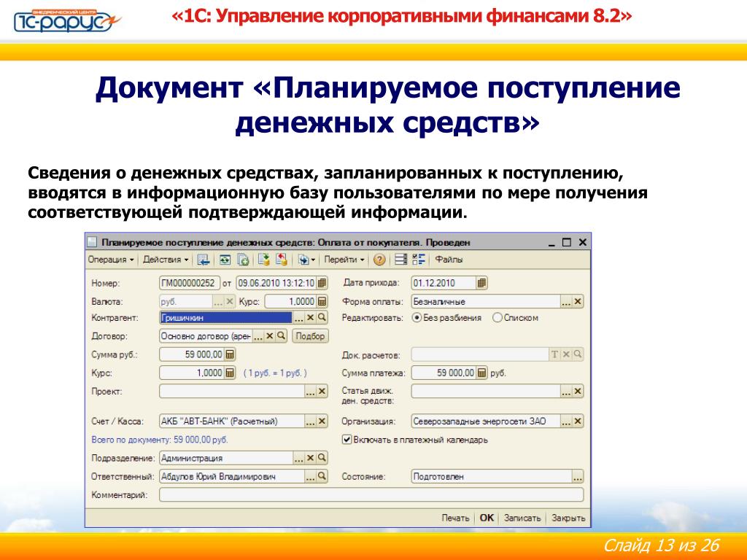Click the Контрагент field showing Гришичкин

226,318
